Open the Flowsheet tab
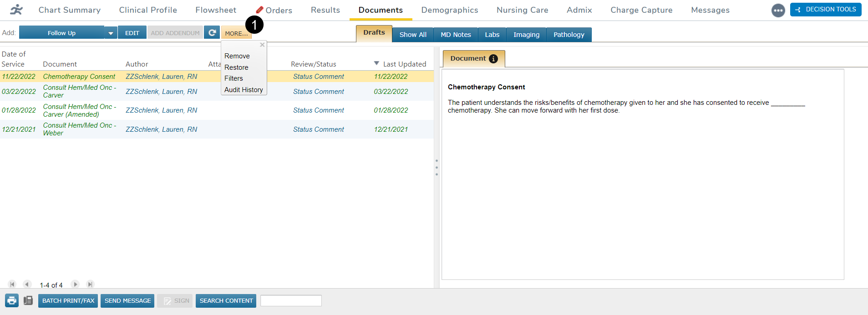 tap(216, 10)
